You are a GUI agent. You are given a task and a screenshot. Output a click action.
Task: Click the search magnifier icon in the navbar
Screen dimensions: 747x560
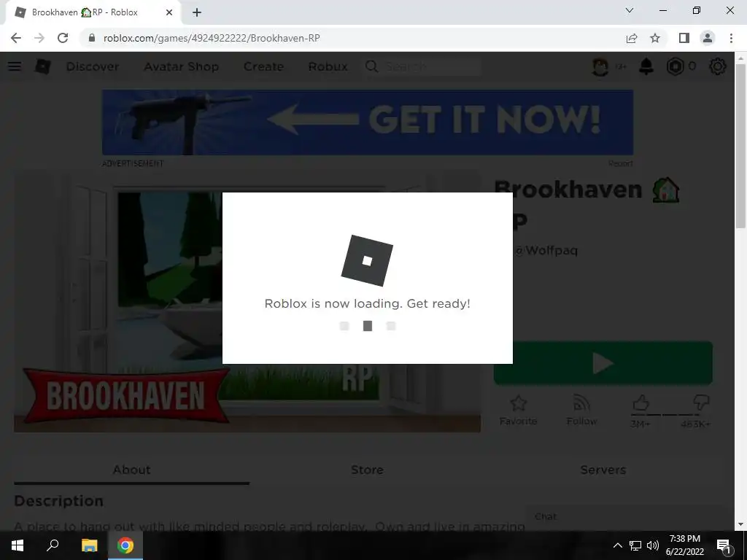tap(371, 66)
